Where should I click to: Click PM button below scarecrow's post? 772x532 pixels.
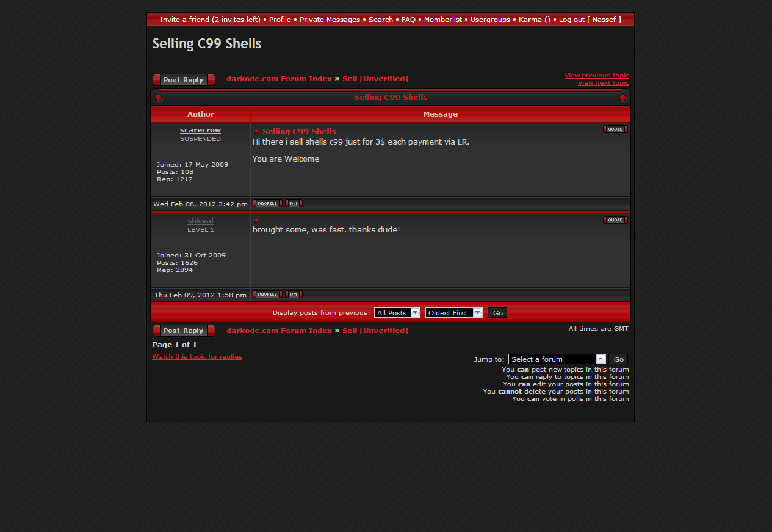(x=294, y=204)
